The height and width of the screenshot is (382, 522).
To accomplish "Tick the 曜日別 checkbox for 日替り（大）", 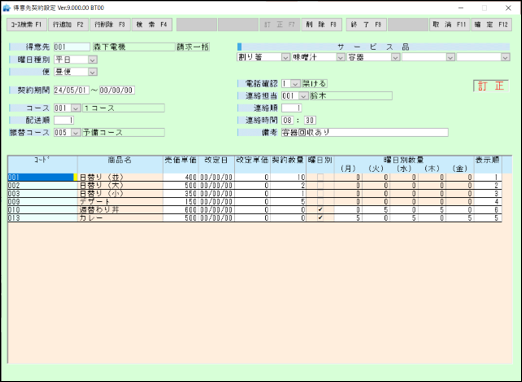I will (x=320, y=185).
